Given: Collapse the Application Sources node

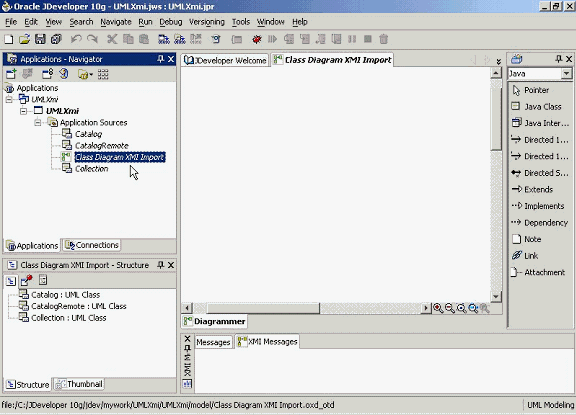Looking at the screenshot, I should (37, 123).
